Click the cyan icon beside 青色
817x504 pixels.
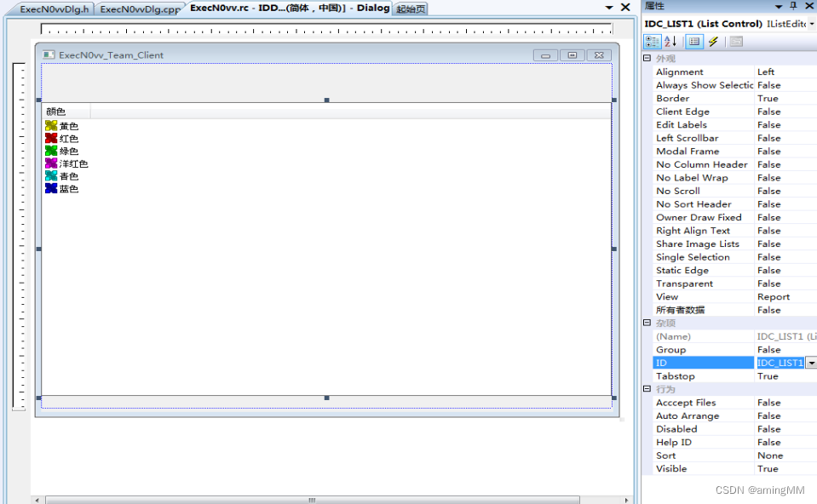coord(51,175)
